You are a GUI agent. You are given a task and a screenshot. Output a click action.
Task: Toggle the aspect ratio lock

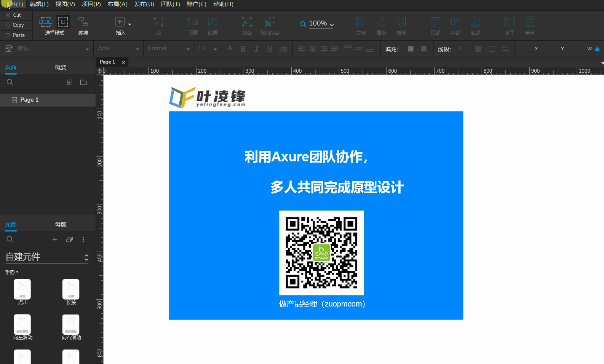pyautogui.click(x=597, y=49)
